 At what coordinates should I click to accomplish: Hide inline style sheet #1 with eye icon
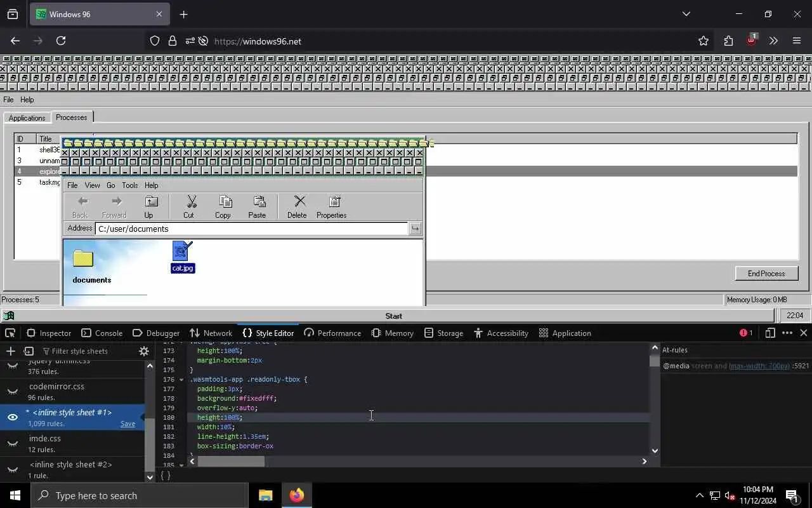click(12, 417)
